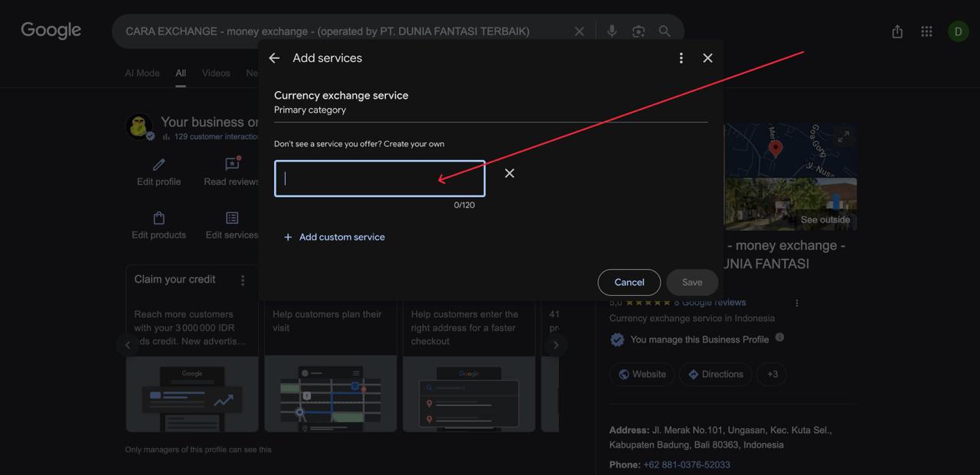The height and width of the screenshot is (475, 980).
Task: Click the red map pin
Action: click(775, 149)
